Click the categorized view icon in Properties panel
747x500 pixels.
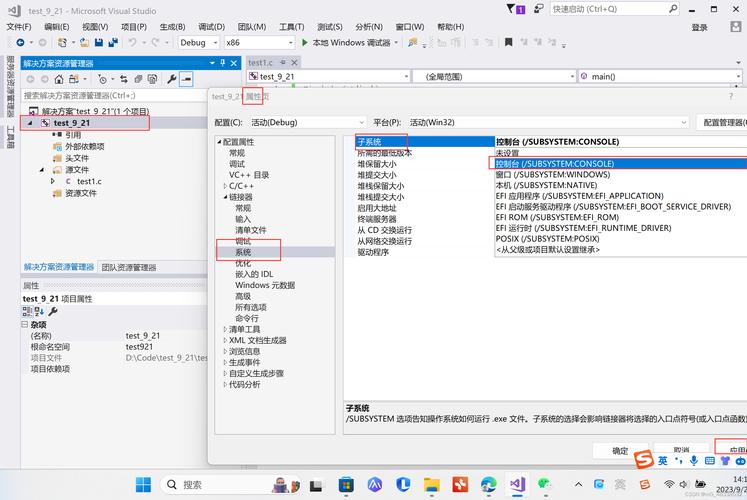click(27, 311)
